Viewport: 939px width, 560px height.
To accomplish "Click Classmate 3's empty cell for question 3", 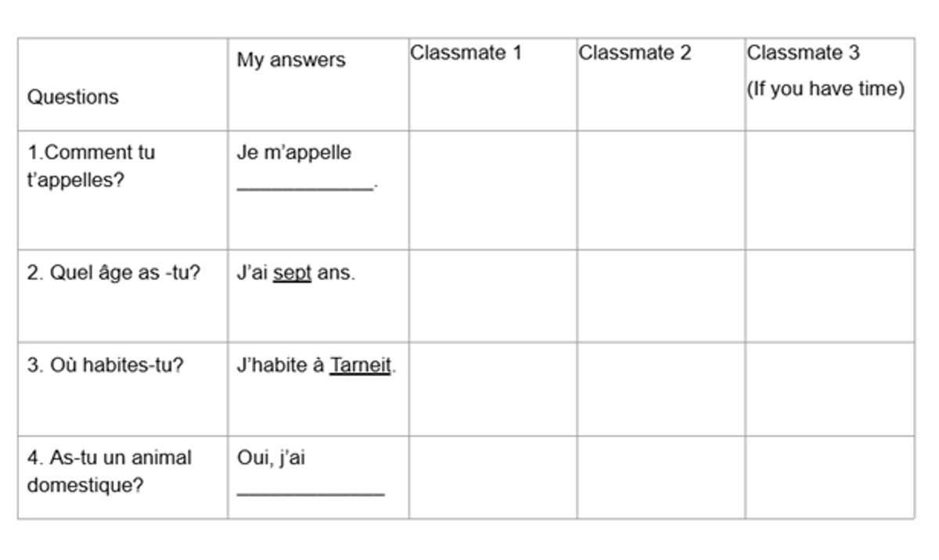I will (829, 389).
